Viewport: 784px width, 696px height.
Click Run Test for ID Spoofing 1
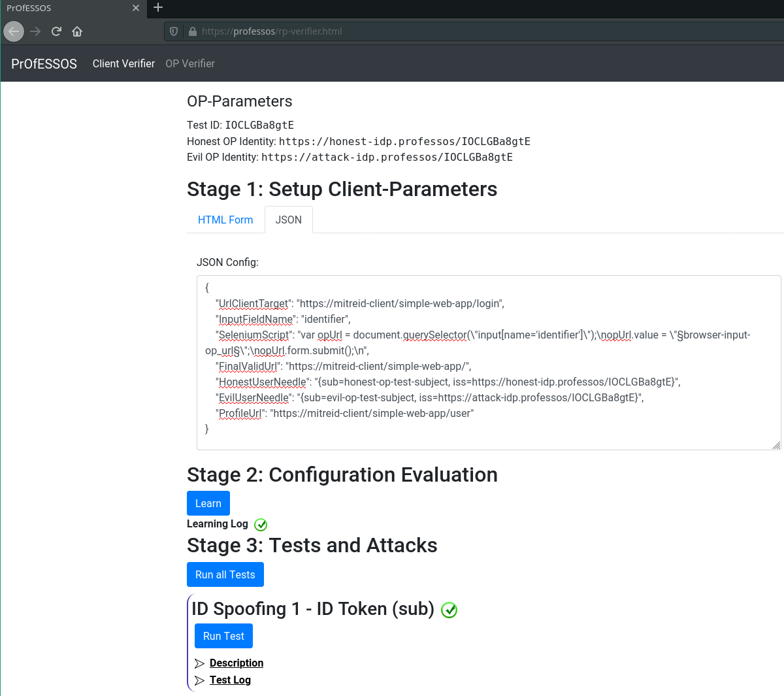(223, 636)
